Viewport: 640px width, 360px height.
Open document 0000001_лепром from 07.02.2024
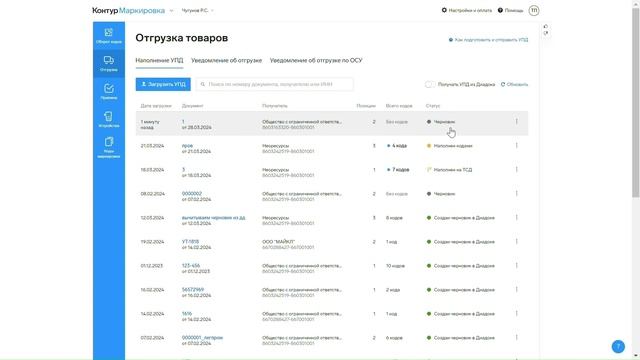[x=202, y=338]
